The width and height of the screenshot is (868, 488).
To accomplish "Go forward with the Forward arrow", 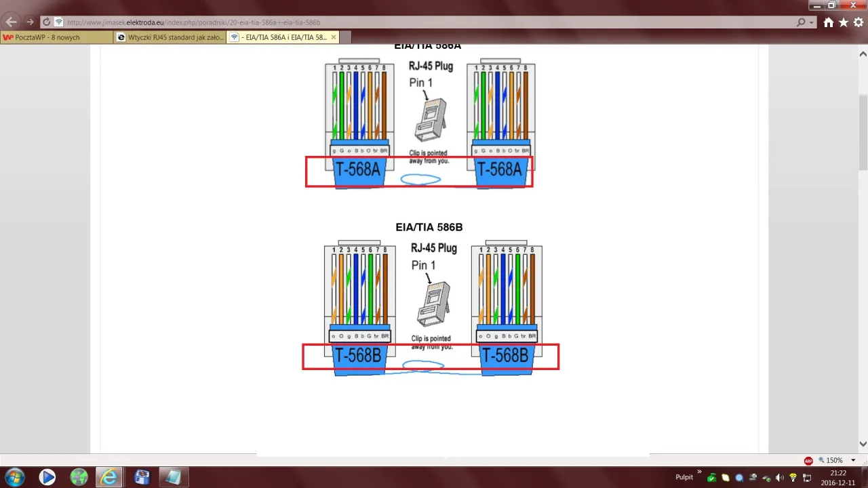I will 29,22.
